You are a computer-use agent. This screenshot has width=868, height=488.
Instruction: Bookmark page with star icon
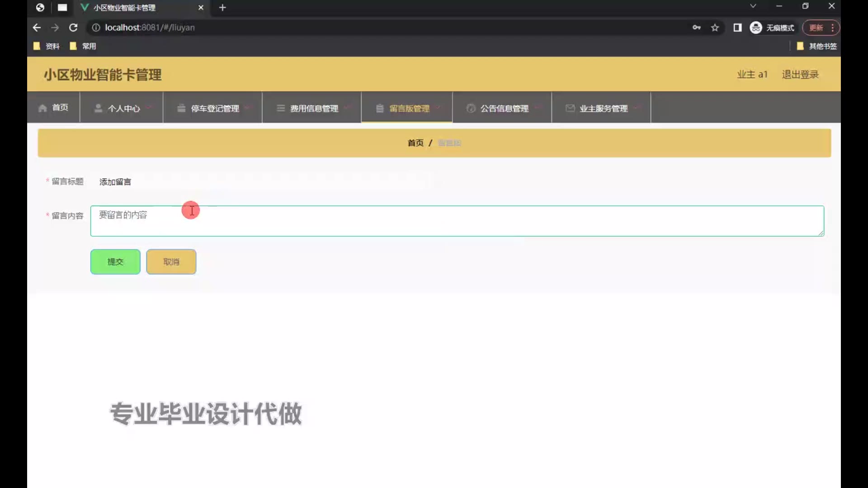coord(715,28)
